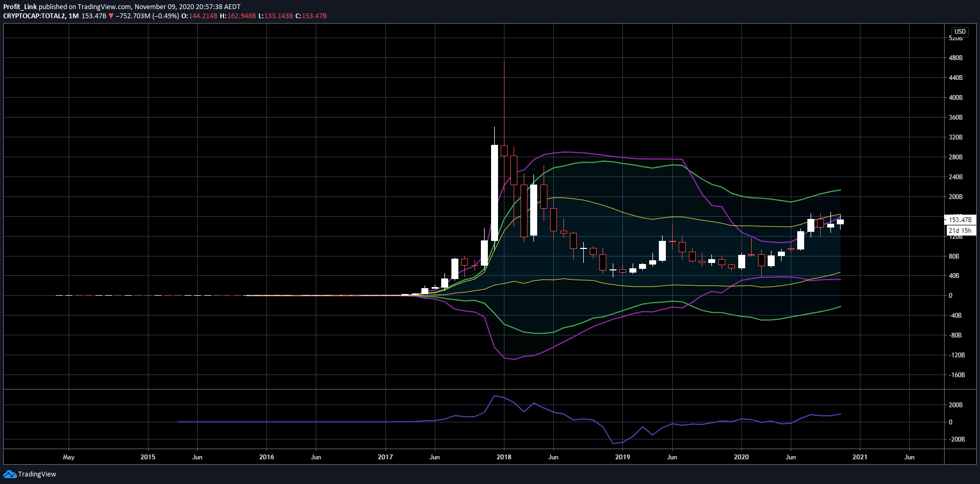
Task: Click the Profit_Link author name
Action: [x=20, y=7]
